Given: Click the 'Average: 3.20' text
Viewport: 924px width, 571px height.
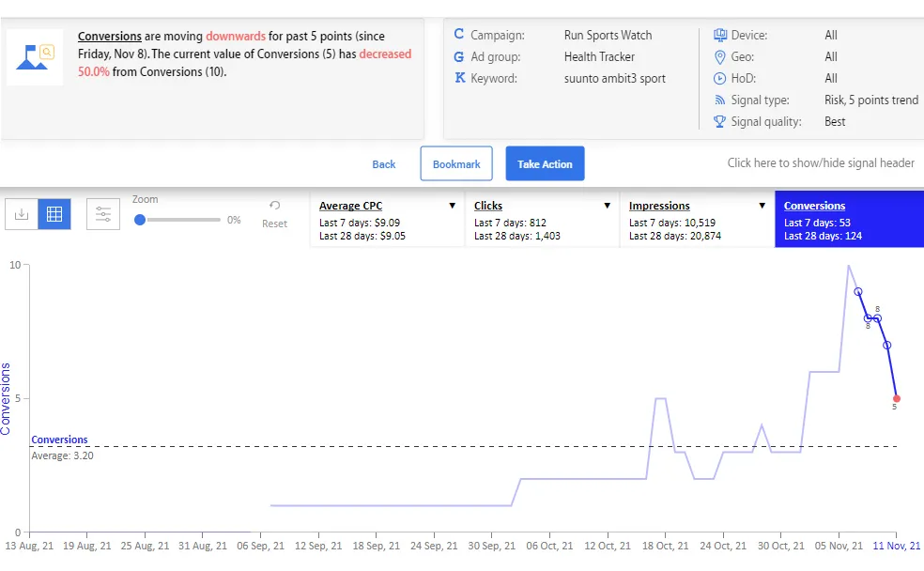Looking at the screenshot, I should click(x=62, y=455).
